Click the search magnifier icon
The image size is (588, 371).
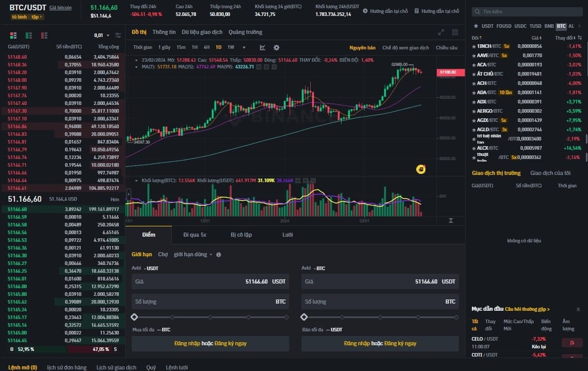[477, 12]
